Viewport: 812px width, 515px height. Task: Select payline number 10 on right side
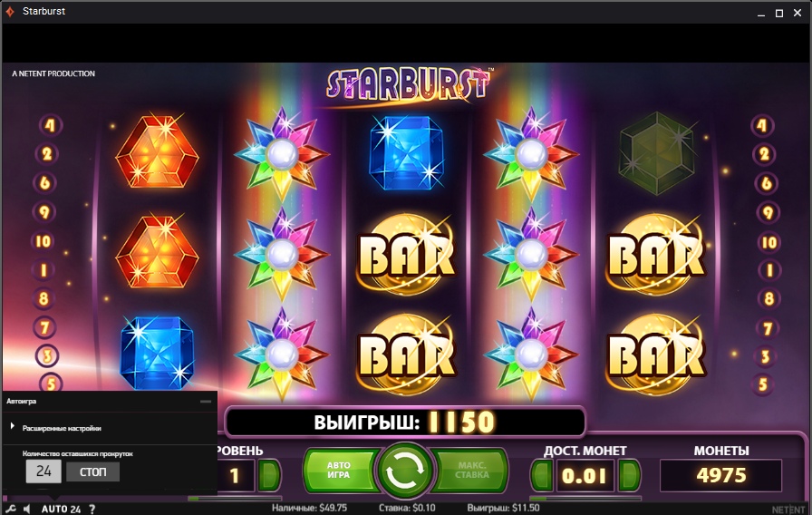(x=768, y=242)
